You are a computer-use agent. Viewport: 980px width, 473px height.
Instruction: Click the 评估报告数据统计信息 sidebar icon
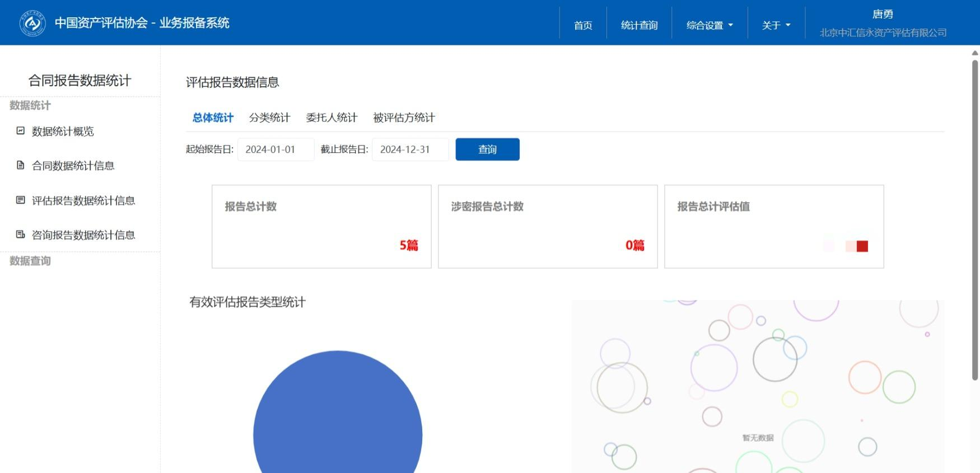tap(21, 200)
